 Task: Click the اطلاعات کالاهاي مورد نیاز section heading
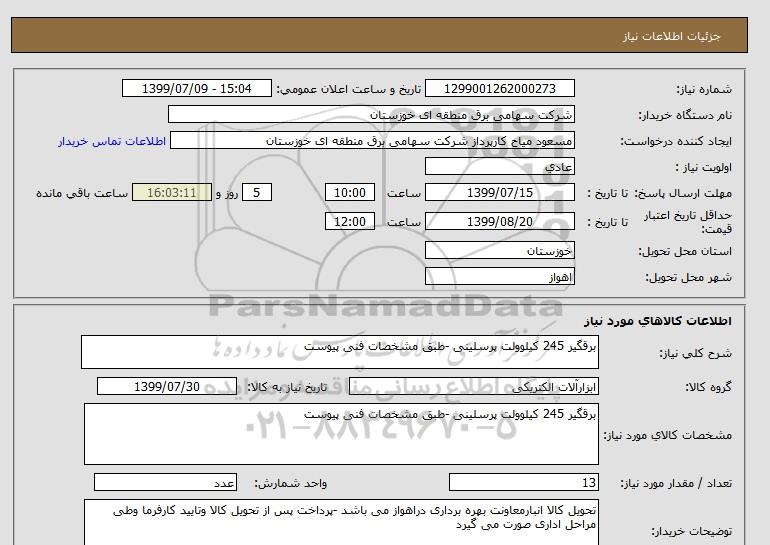(658, 321)
